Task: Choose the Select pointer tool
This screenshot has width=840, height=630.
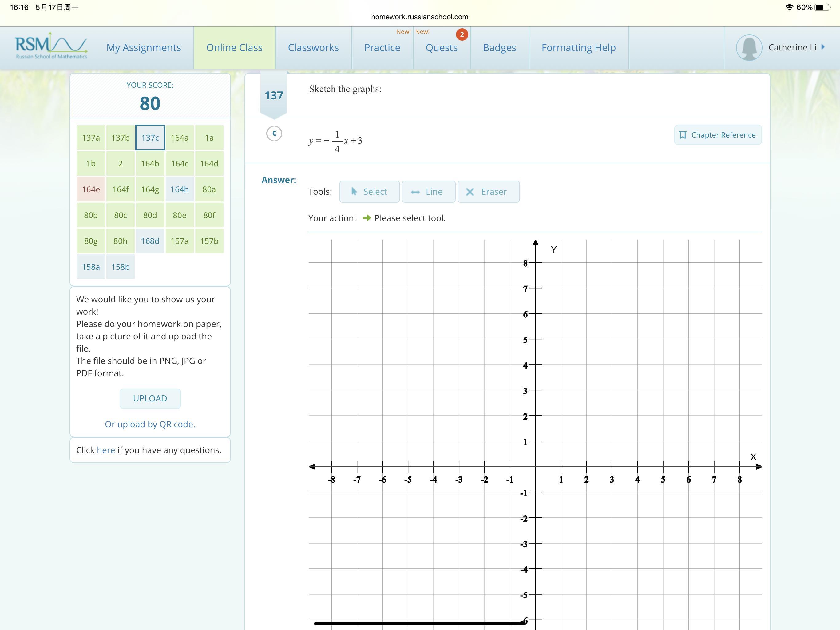Action: (x=369, y=192)
